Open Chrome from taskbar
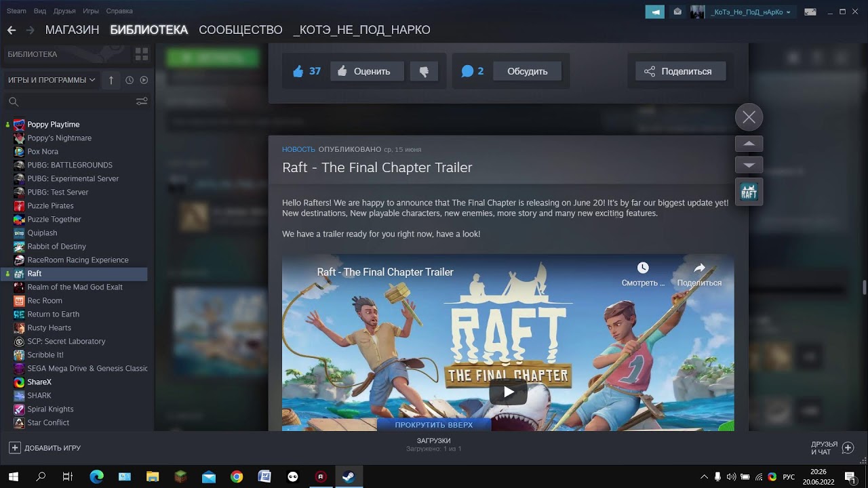 coord(236,476)
